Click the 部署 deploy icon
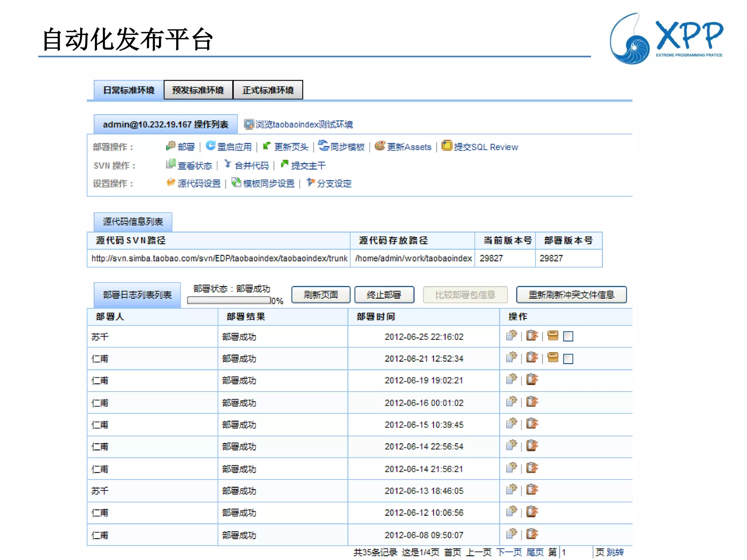Image resolution: width=747 pixels, height=560 pixels. pos(171,146)
